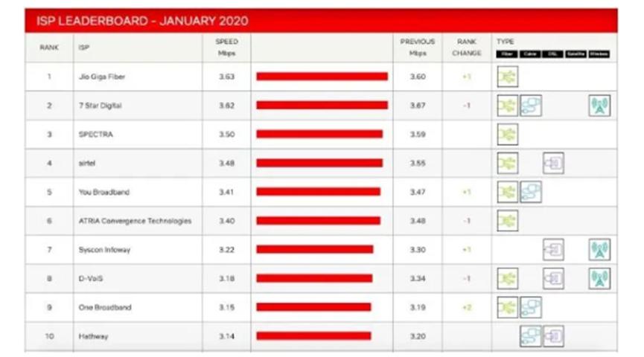Click the Wireless legend label under TYPE
Screen dimensions: 644x357
pos(599,54)
